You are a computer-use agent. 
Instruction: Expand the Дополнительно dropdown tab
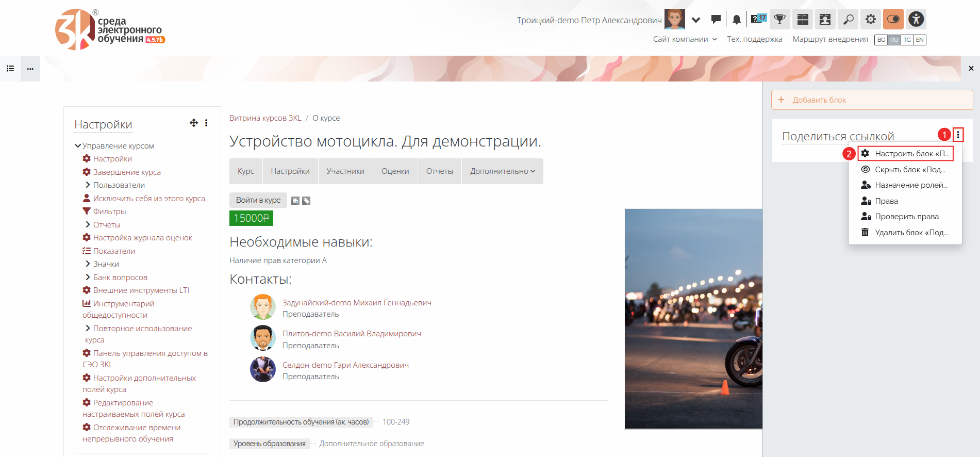(x=502, y=171)
